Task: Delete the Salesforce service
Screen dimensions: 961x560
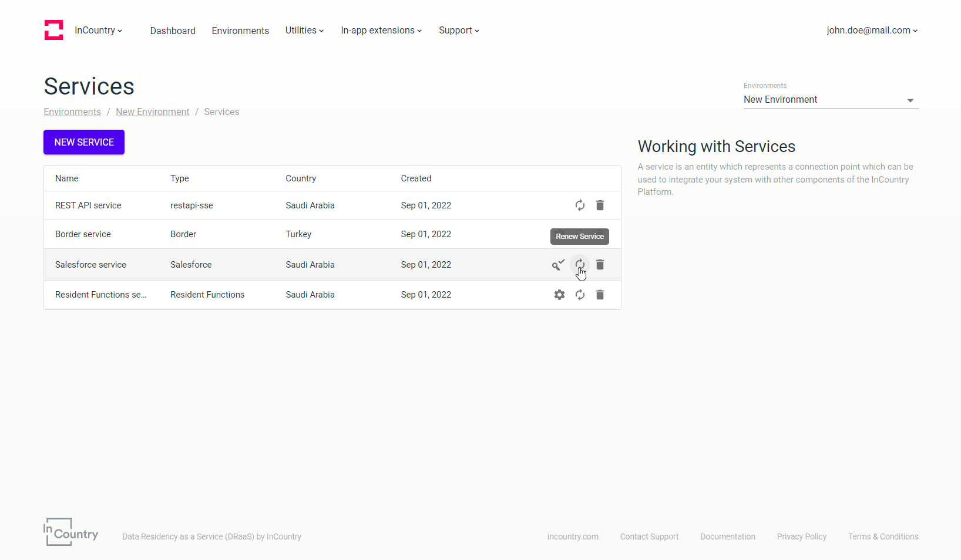Action: coord(600,265)
